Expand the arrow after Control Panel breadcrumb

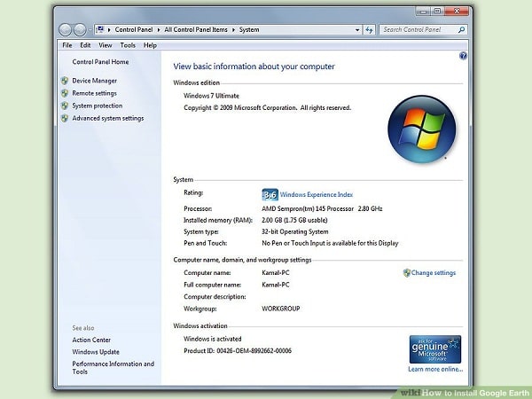[159, 30]
